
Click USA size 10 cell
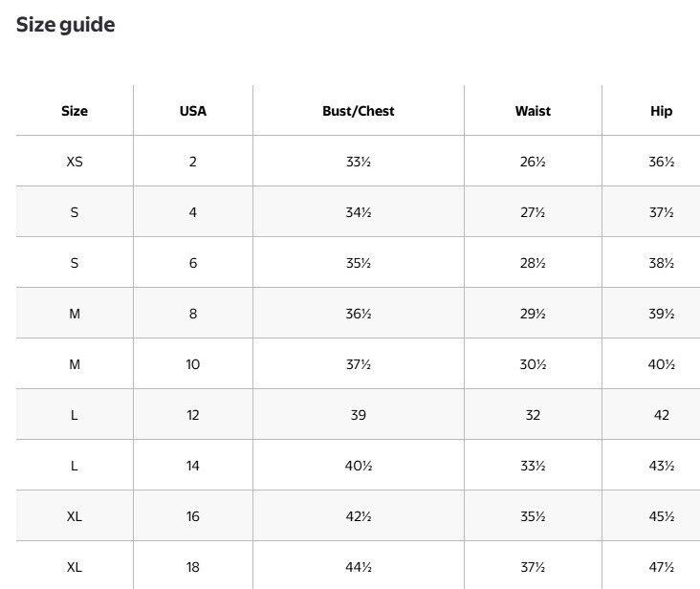(x=193, y=364)
